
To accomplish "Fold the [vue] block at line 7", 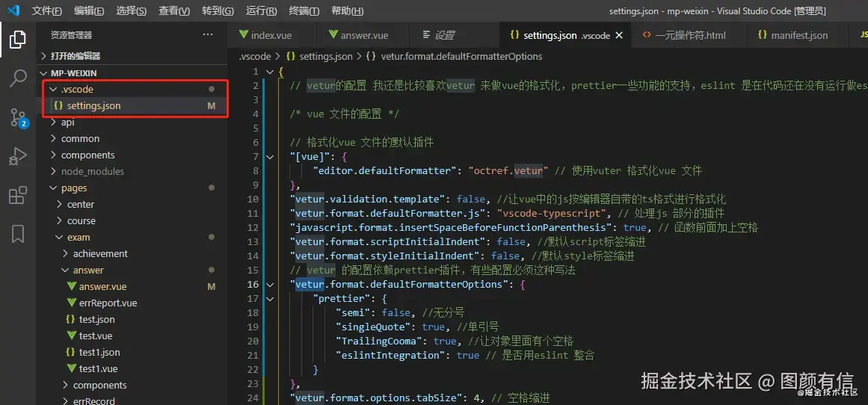I will point(270,157).
